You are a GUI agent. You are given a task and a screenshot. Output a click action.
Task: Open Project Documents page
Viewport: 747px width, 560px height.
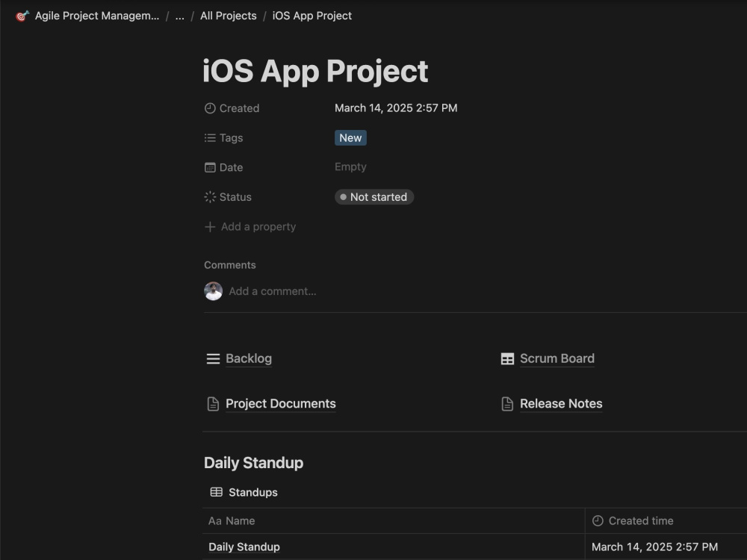281,404
